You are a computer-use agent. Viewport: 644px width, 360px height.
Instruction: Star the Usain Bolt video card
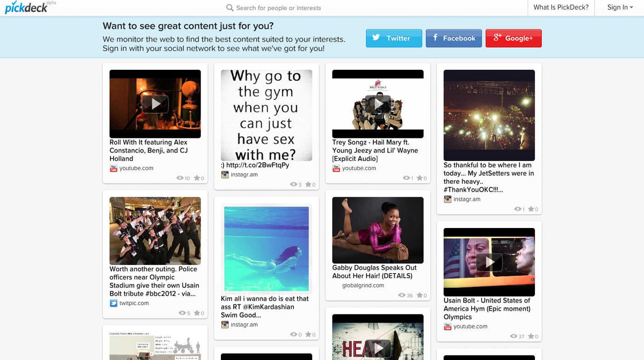click(x=530, y=337)
